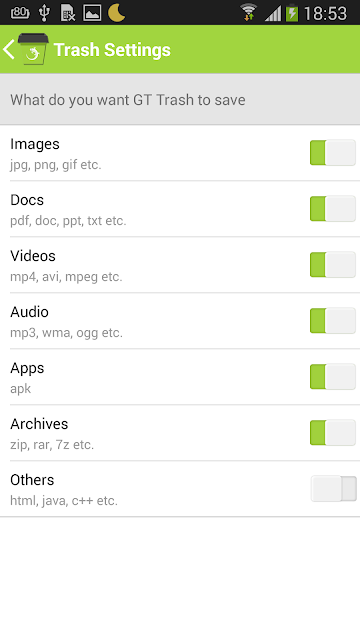Tap the Trash Settings title
The width and height of the screenshot is (360, 640).
[112, 50]
